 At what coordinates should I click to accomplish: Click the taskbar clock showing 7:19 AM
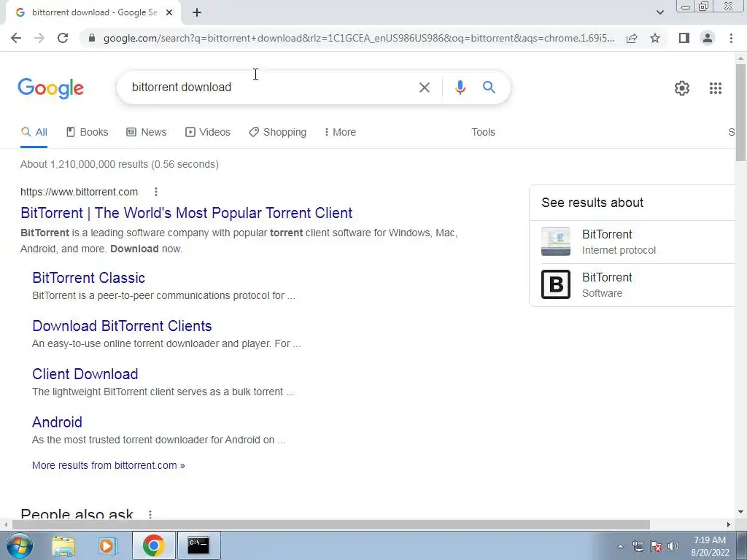710,546
